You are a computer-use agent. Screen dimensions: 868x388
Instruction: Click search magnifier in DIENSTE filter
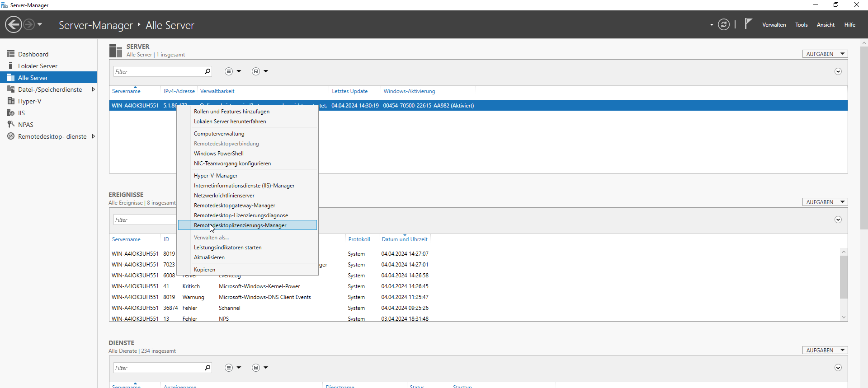pyautogui.click(x=208, y=368)
